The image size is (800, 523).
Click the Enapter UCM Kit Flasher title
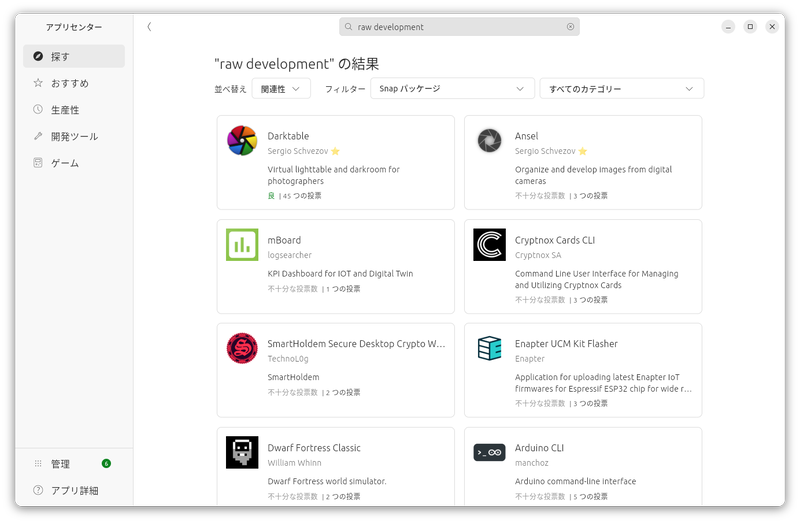coord(566,344)
